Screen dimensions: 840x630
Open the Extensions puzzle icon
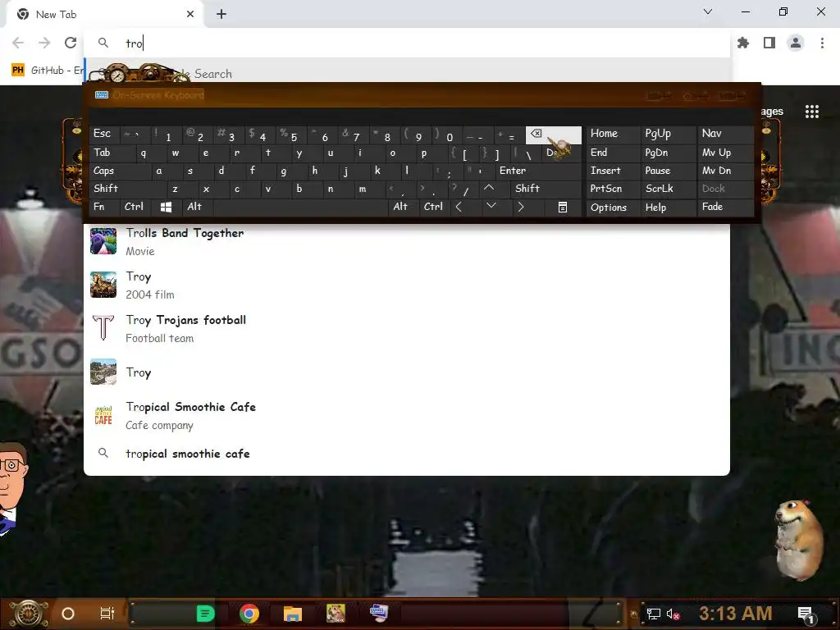coord(743,43)
